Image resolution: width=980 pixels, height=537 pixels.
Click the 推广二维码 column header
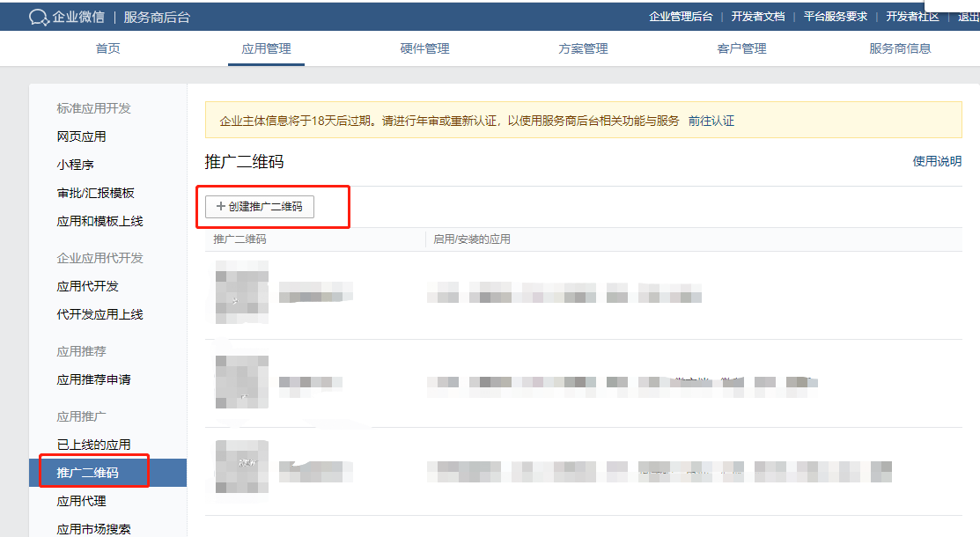click(x=240, y=239)
